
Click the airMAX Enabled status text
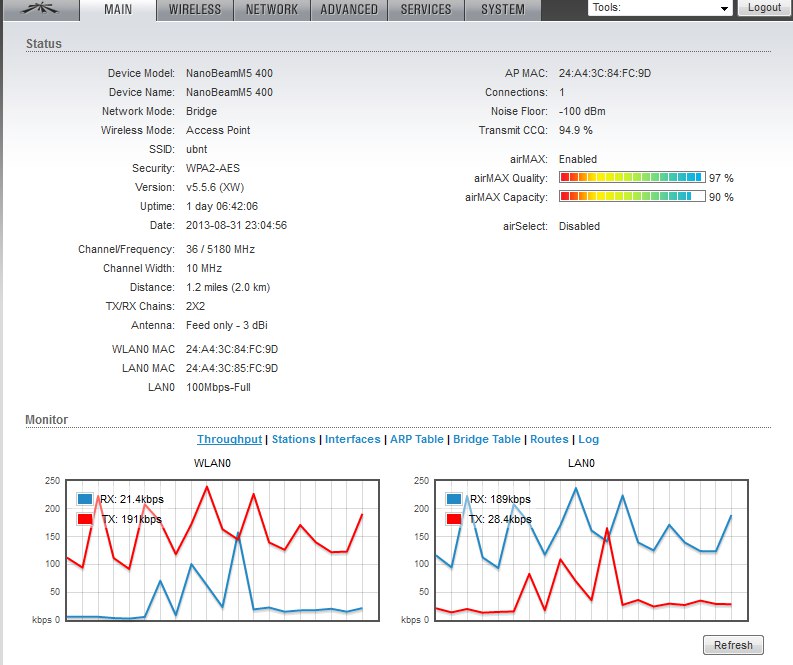(x=578, y=159)
